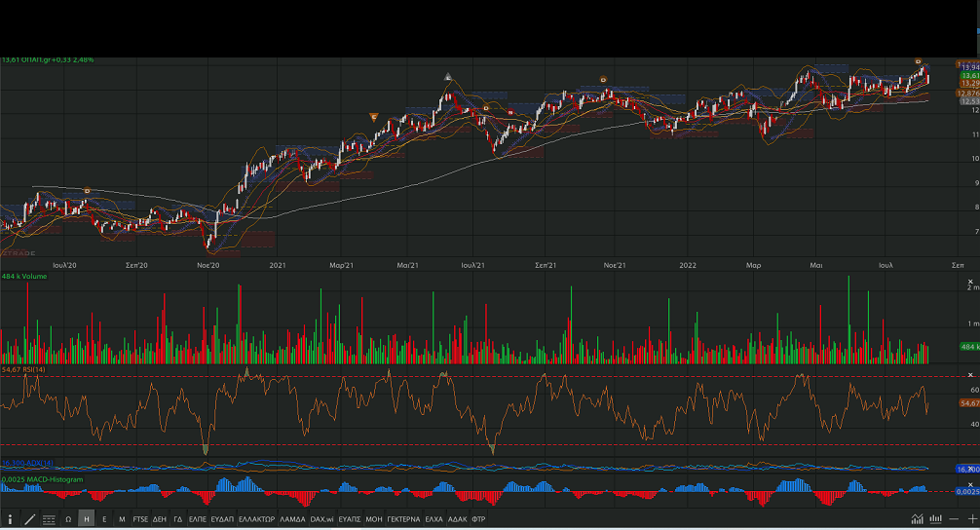
Task: Open the horizontal levels tool
Action: (x=49, y=518)
